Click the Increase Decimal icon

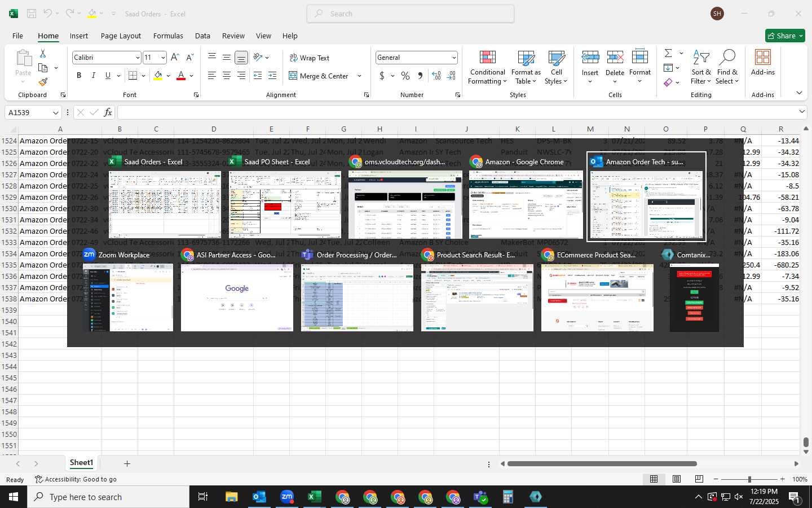point(436,76)
